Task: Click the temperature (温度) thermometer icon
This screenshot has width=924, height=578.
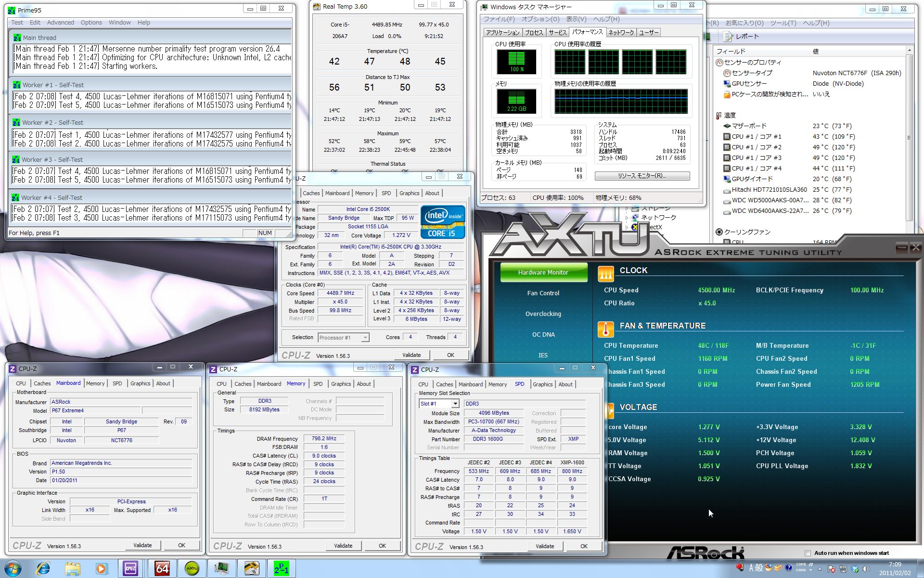Action: (x=719, y=116)
